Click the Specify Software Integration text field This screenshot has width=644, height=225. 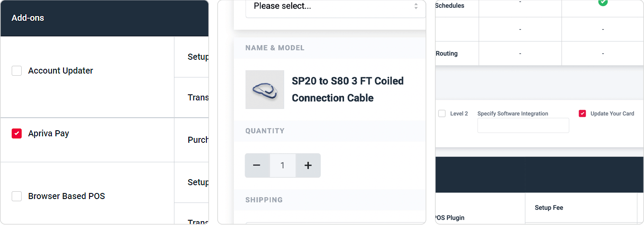pyautogui.click(x=523, y=125)
